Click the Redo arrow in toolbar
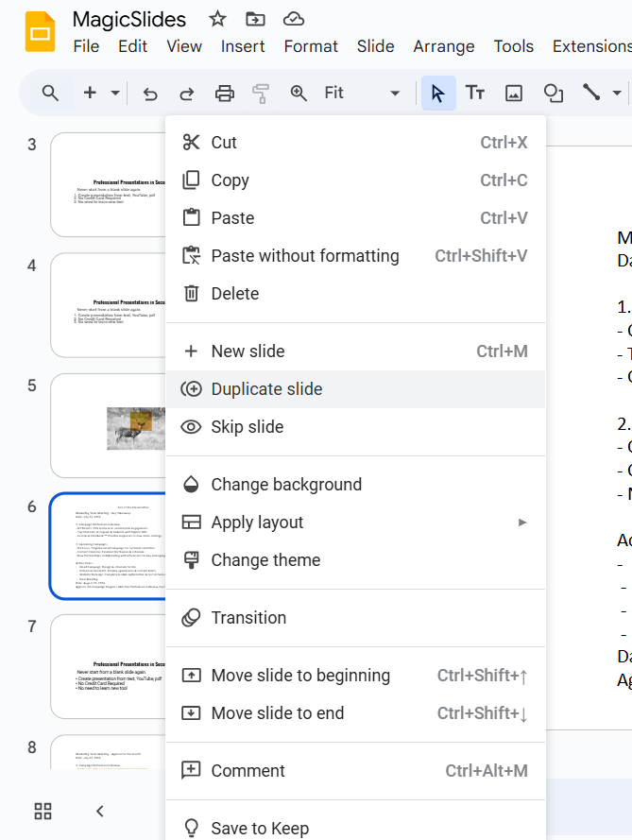The image size is (632, 840). (x=187, y=93)
